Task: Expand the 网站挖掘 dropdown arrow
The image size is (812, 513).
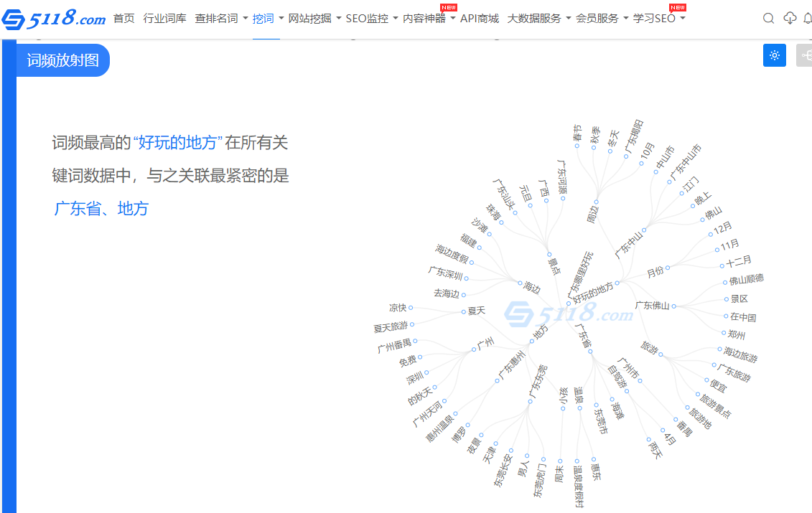Action: (x=339, y=18)
